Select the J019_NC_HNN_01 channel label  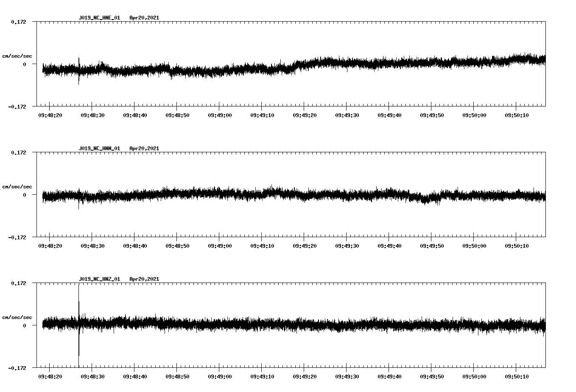(99, 148)
